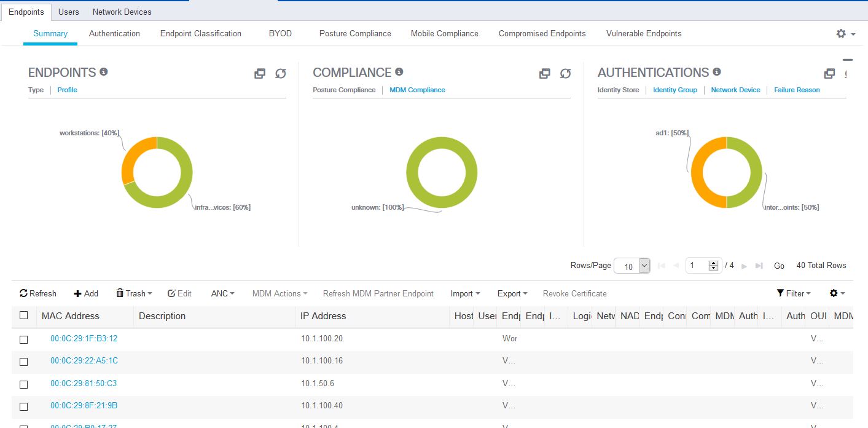Open Rows/Page dropdown
868x428 pixels.
point(632,266)
